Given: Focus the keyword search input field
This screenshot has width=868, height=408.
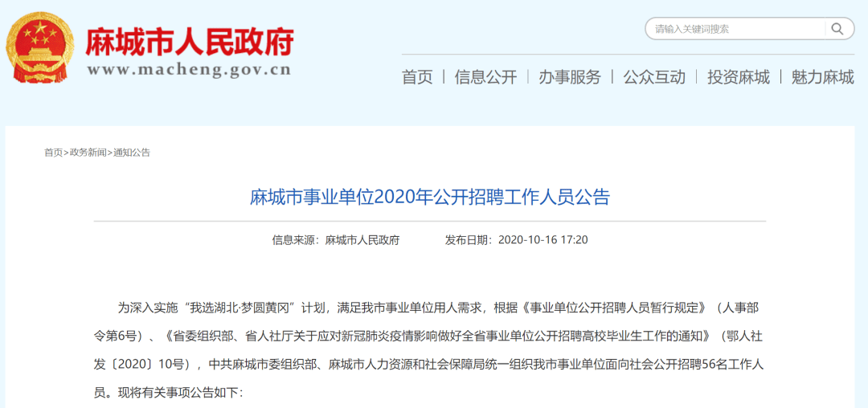Looking at the screenshot, I should (735, 28).
